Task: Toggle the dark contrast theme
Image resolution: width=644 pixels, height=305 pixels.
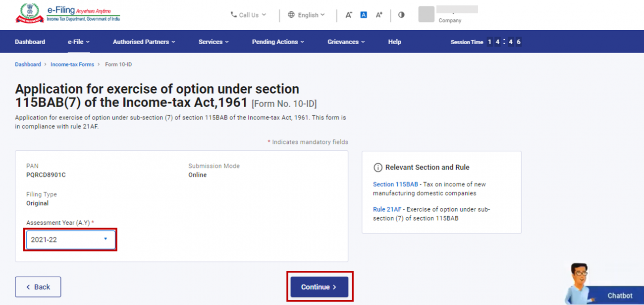Action: [401, 15]
